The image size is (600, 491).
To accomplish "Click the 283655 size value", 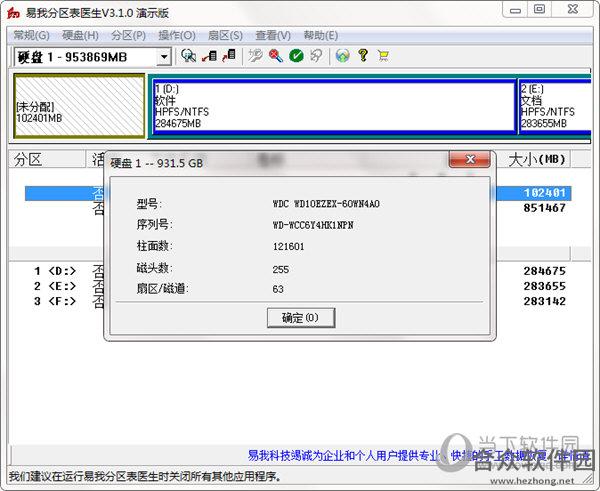I will pyautogui.click(x=545, y=286).
